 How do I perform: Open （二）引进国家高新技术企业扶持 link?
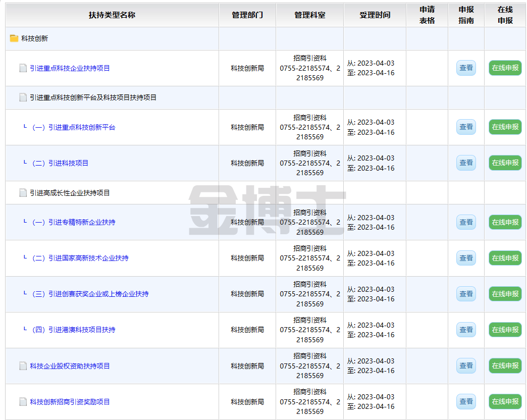click(80, 258)
